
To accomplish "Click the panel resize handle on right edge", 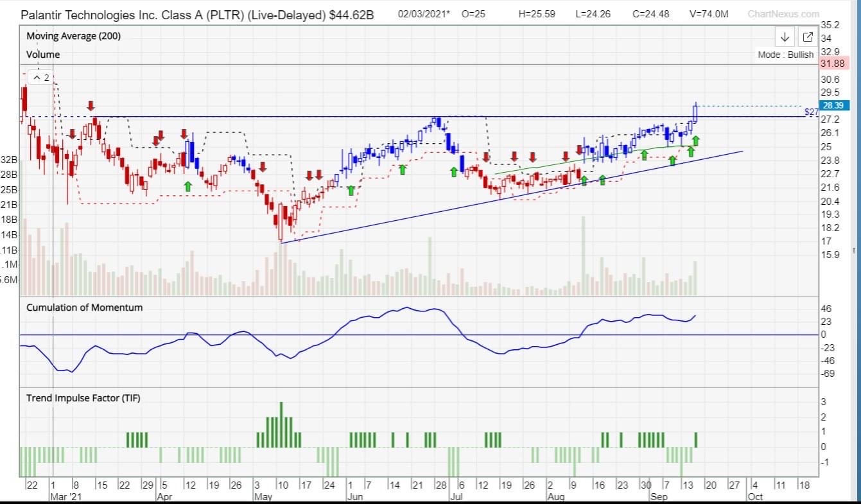I will pyautogui.click(x=854, y=250).
